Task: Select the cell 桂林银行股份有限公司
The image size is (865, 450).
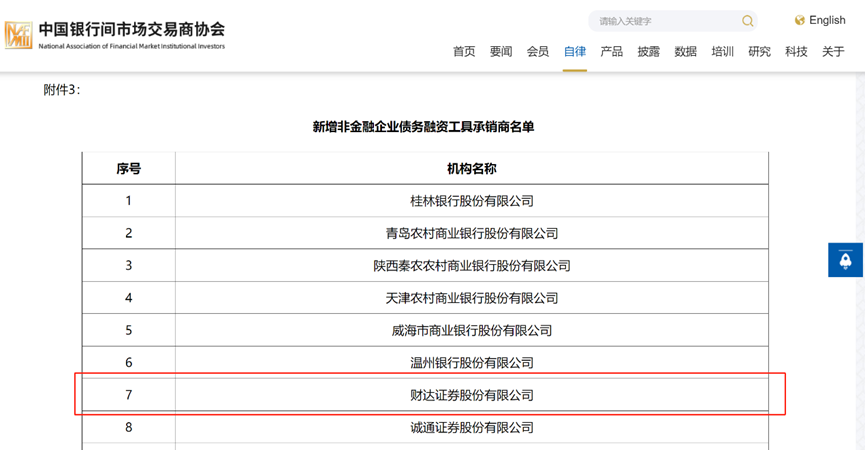Action: pyautogui.click(x=472, y=201)
